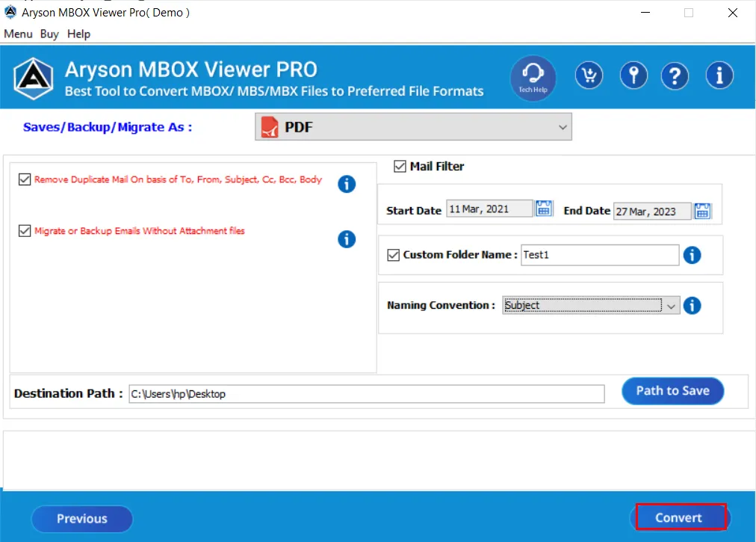756x542 pixels.
Task: Click the Aryson logo in the header
Action: [34, 78]
